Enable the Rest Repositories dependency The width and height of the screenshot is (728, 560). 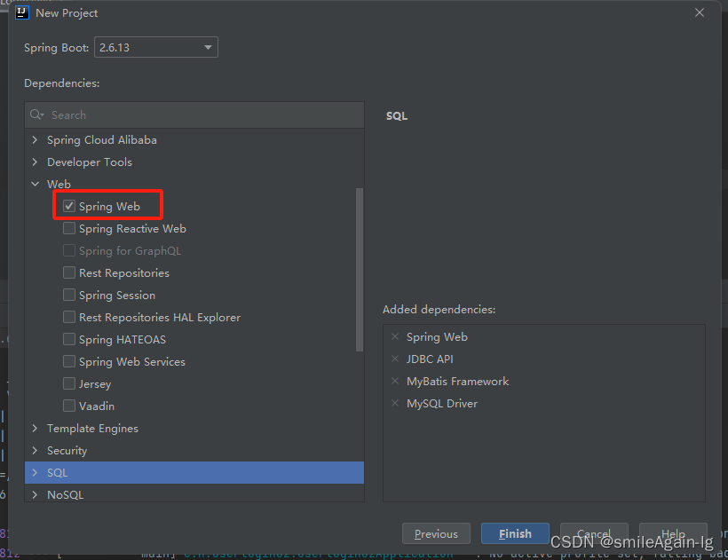coord(69,272)
